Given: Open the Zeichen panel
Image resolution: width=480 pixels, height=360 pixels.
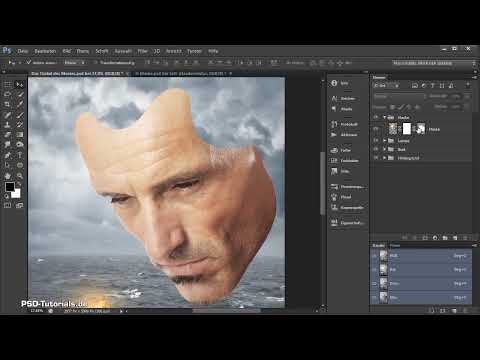Looking at the screenshot, I should (x=343, y=98).
